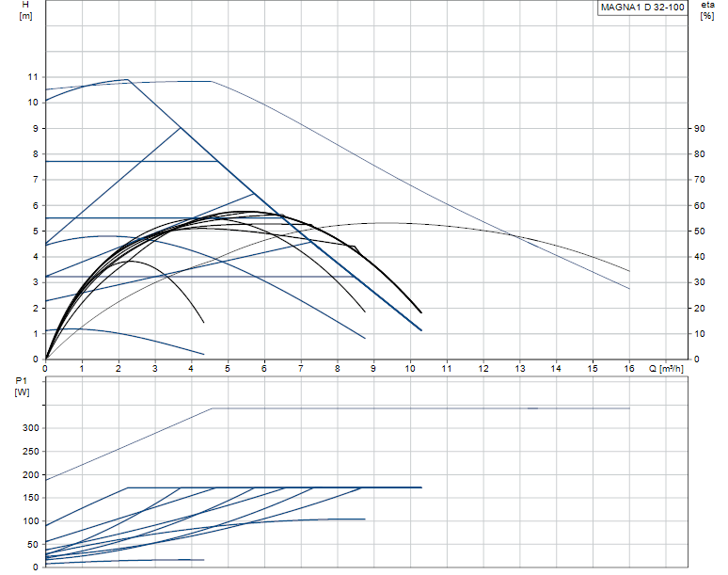Select the 5 tick on the H head axis
728x575 pixels.
coord(36,231)
